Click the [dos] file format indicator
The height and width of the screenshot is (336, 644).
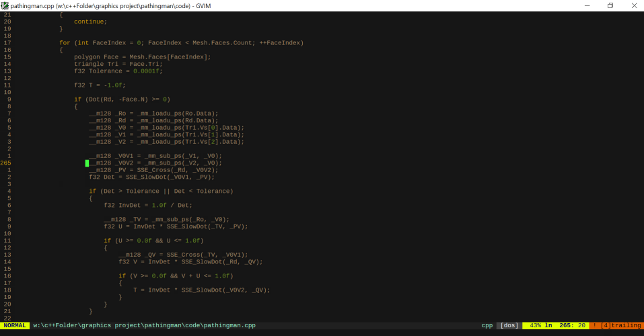point(509,325)
